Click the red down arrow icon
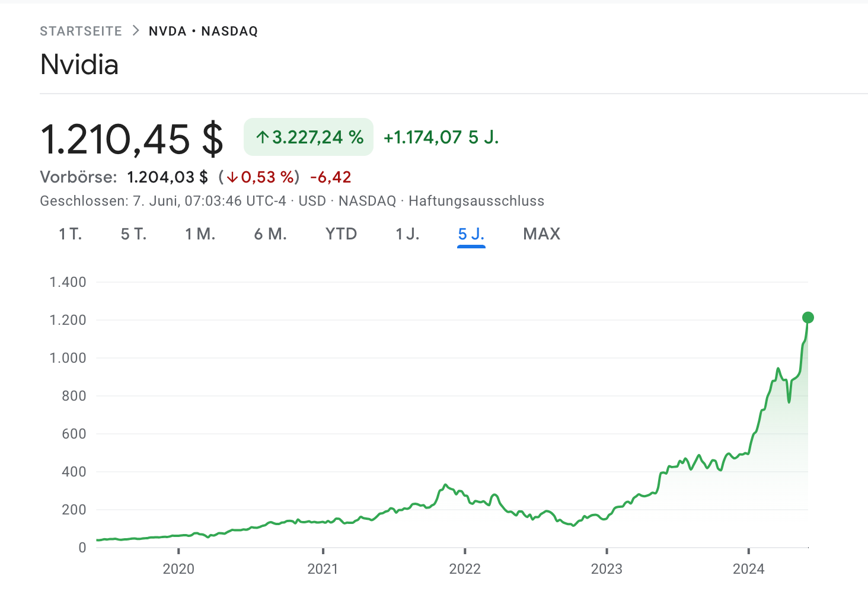Screen dimensions: 868x601 click(232, 177)
